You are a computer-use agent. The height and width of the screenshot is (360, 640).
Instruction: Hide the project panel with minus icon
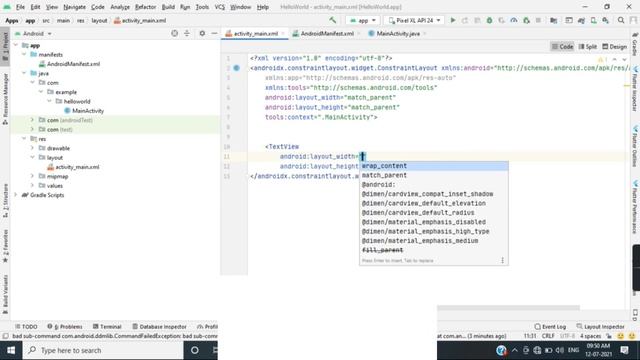(214, 33)
